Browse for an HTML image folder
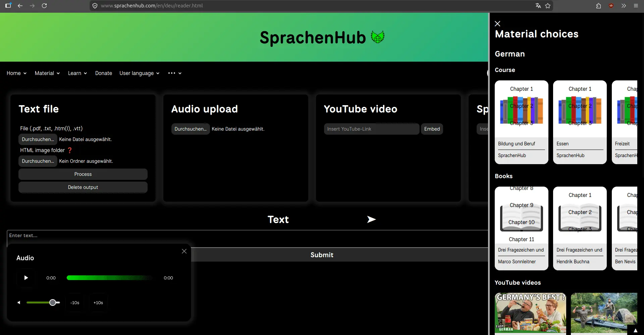Screen dimensions: 644x335 (x=38, y=161)
